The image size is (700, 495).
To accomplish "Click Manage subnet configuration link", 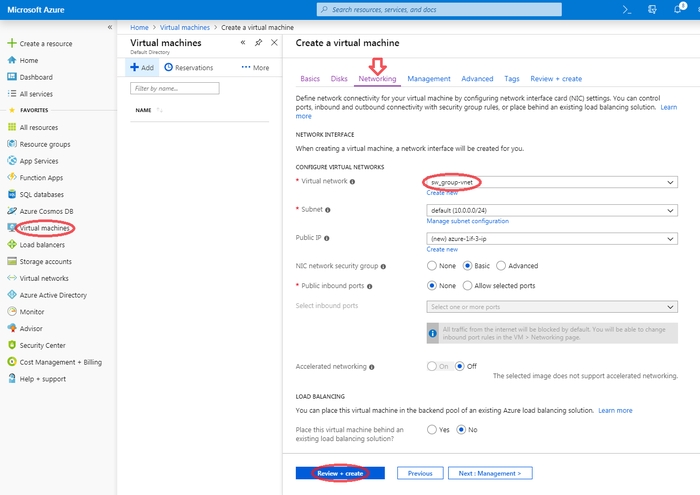I will point(467,221).
